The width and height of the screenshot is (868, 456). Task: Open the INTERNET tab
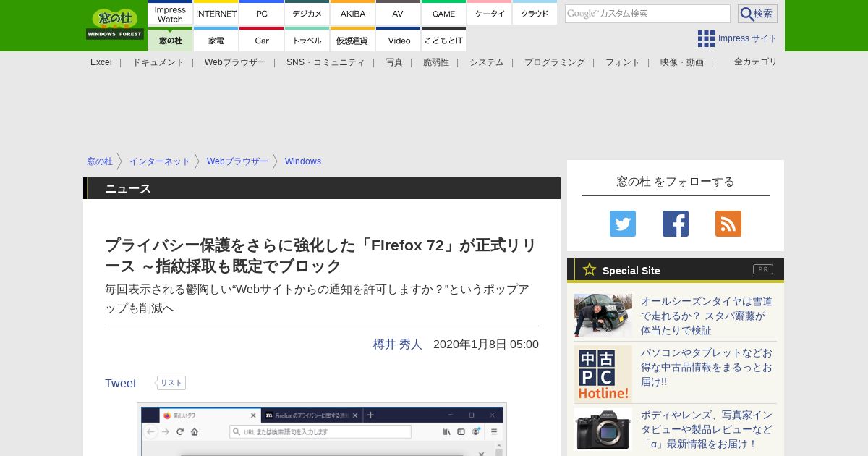(216, 13)
